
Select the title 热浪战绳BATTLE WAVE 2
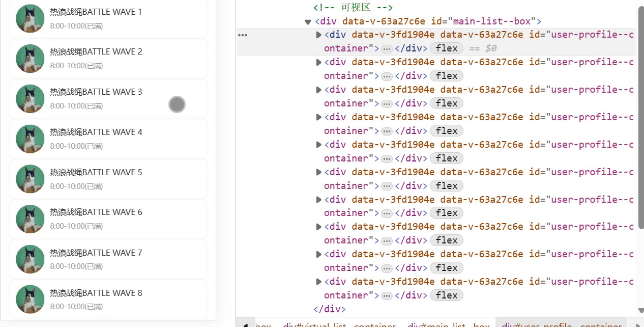coord(96,51)
